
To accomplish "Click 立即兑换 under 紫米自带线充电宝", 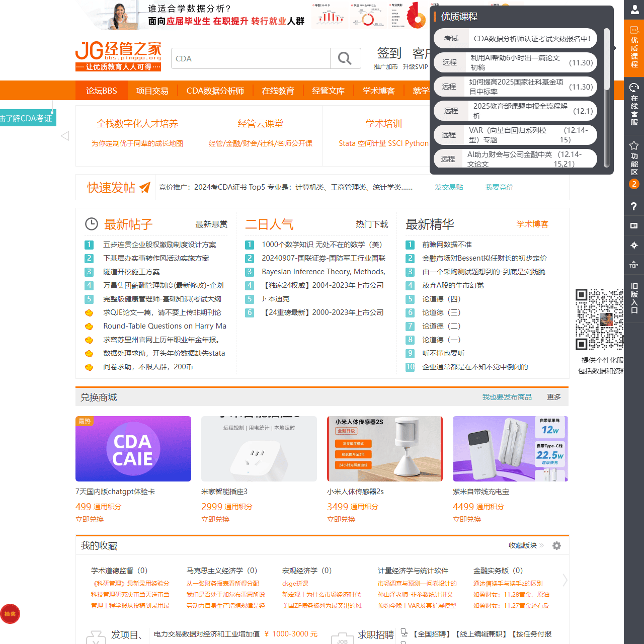I will tap(467, 519).
